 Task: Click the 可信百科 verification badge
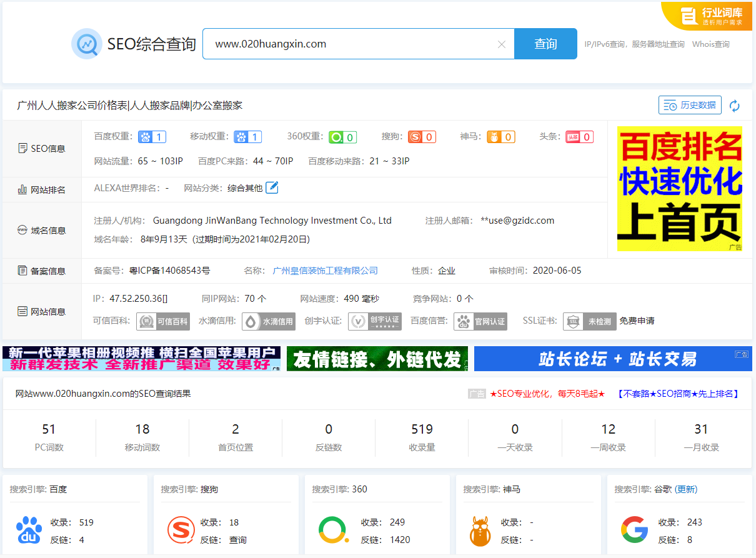162,321
